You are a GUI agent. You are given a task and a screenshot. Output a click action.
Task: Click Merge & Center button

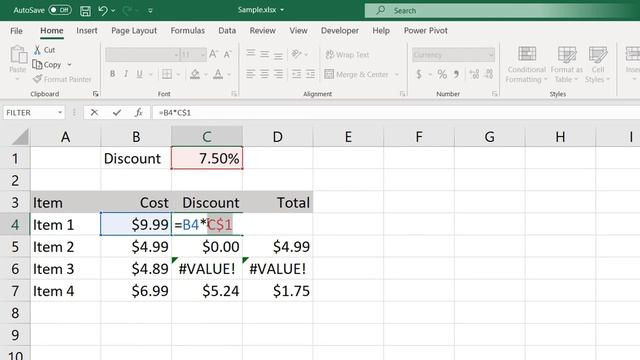click(357, 74)
